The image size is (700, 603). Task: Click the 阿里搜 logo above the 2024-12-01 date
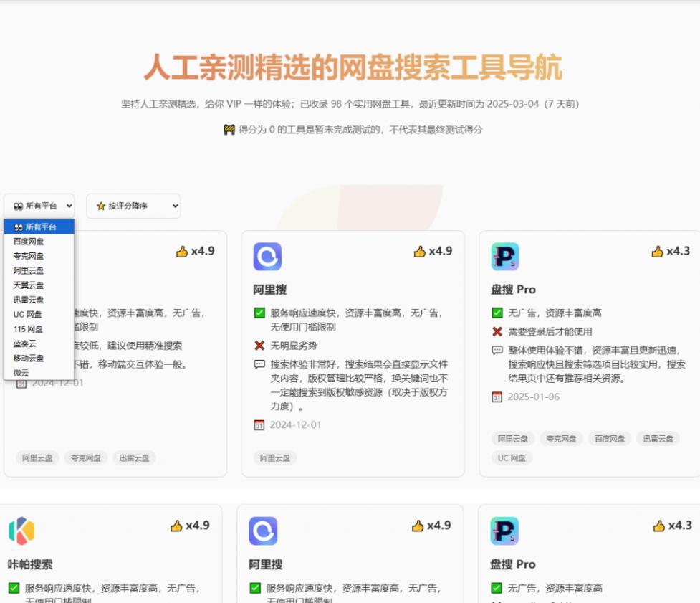pyautogui.click(x=267, y=257)
